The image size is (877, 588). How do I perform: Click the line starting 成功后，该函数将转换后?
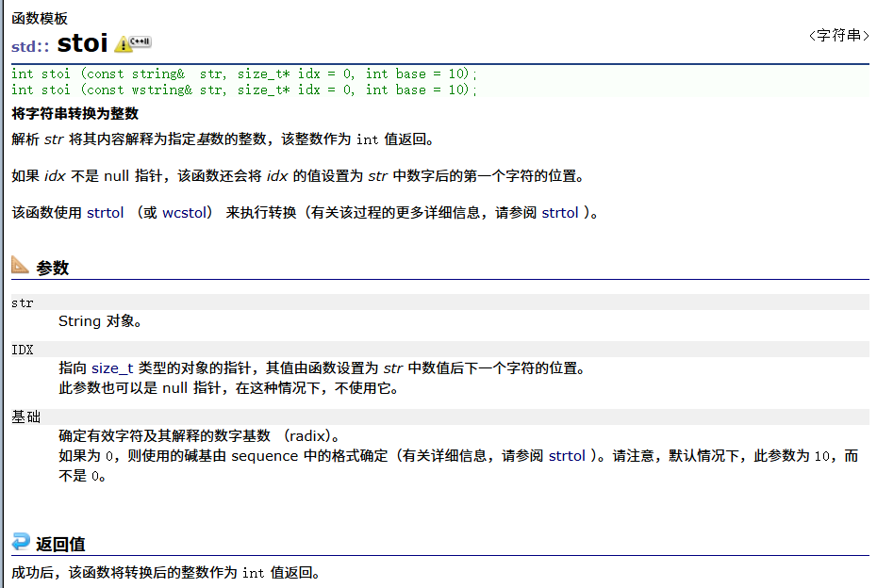166,573
